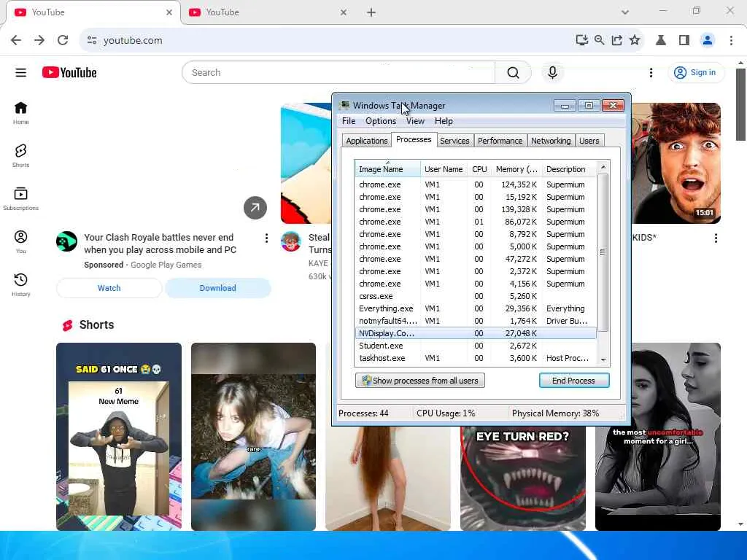The height and width of the screenshot is (560, 747).
Task: Start voice search with microphone icon
Action: pyautogui.click(x=553, y=73)
